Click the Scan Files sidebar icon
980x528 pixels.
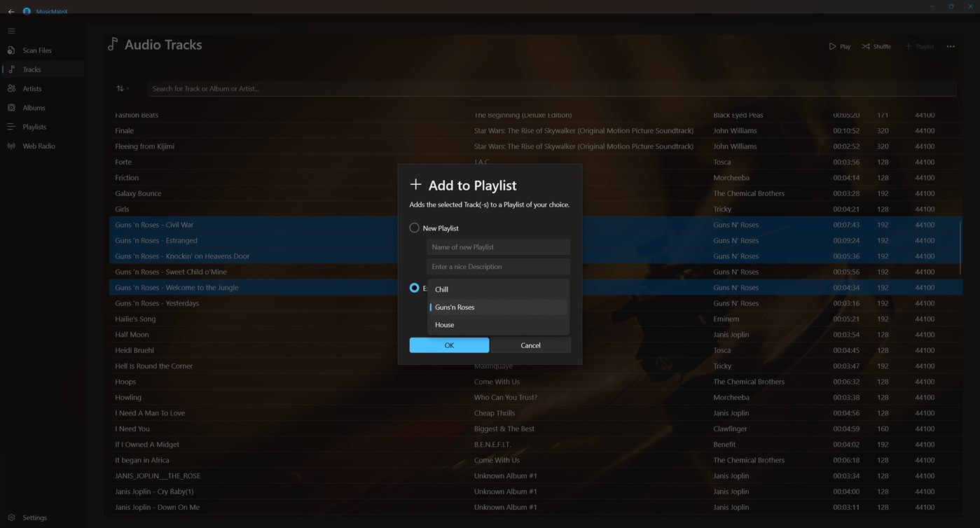(x=11, y=50)
